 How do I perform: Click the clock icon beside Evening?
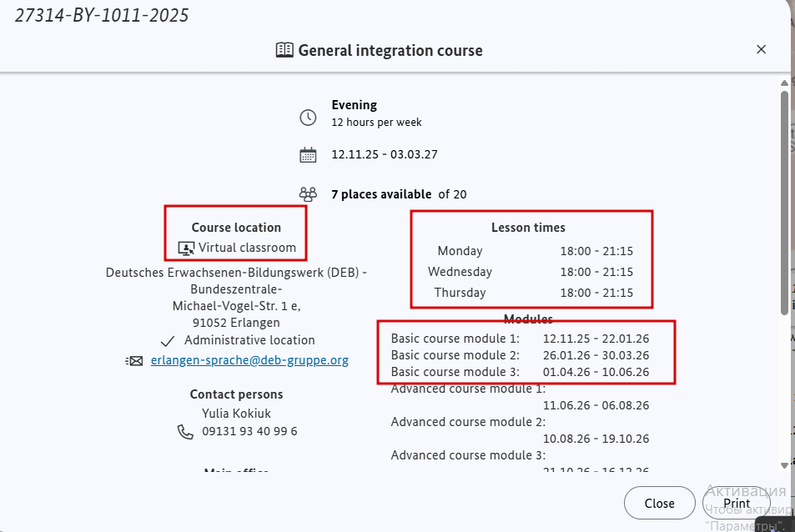[x=308, y=118]
